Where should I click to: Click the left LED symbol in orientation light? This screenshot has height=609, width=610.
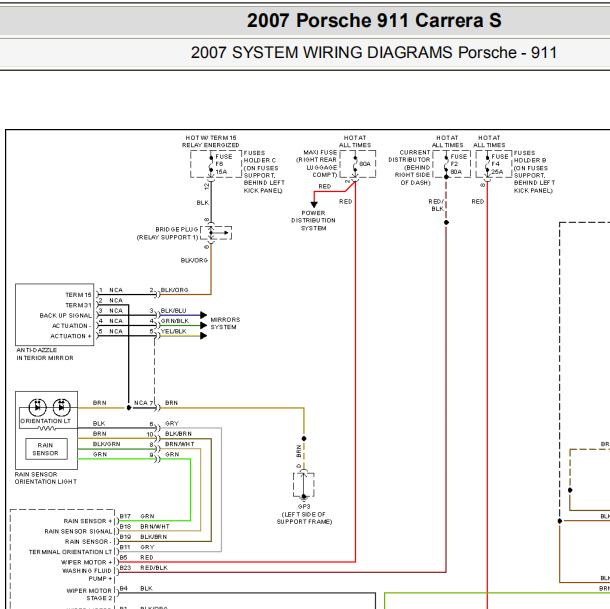(x=38, y=407)
